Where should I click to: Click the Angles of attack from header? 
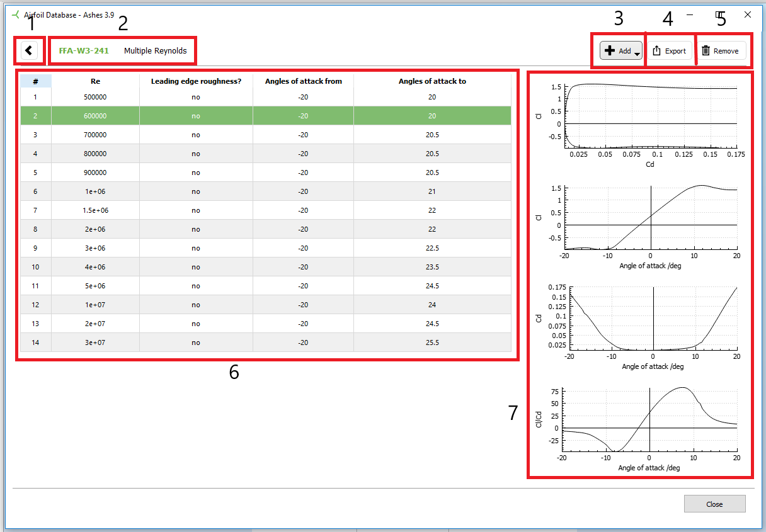click(303, 81)
